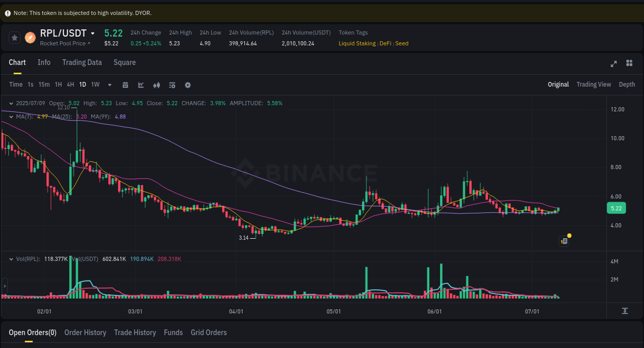The image size is (644, 348).
Task: Open the extra timeframes dropdown arrow
Action: pyautogui.click(x=109, y=85)
